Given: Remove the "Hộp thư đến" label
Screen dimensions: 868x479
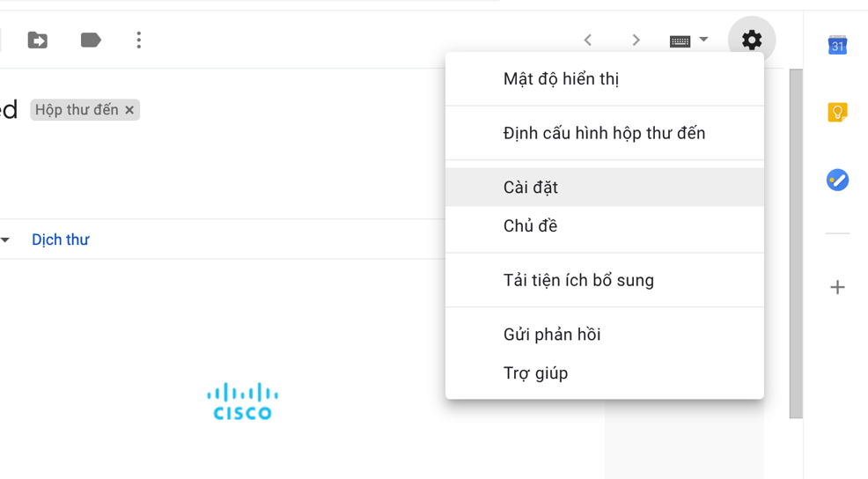Looking at the screenshot, I should [129, 110].
